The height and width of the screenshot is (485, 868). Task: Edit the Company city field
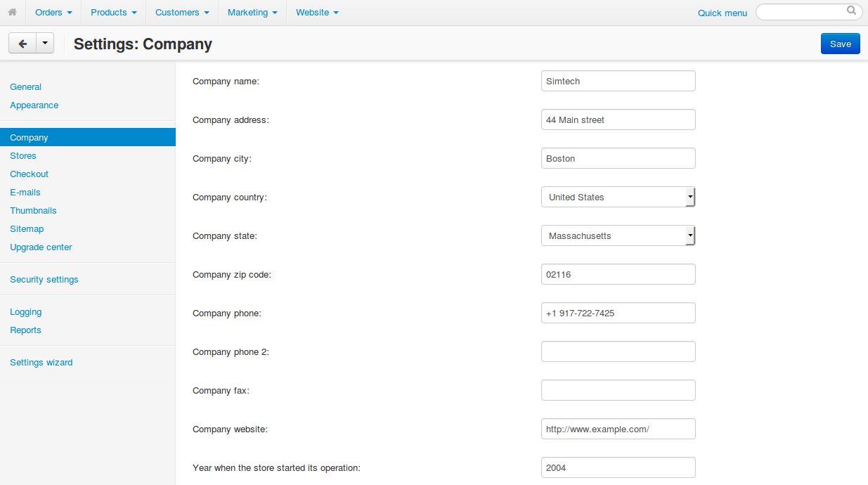[x=618, y=158]
